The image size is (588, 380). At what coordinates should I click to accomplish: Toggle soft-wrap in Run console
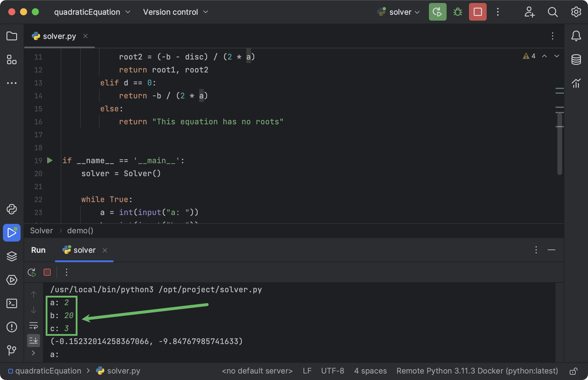pyautogui.click(x=34, y=326)
